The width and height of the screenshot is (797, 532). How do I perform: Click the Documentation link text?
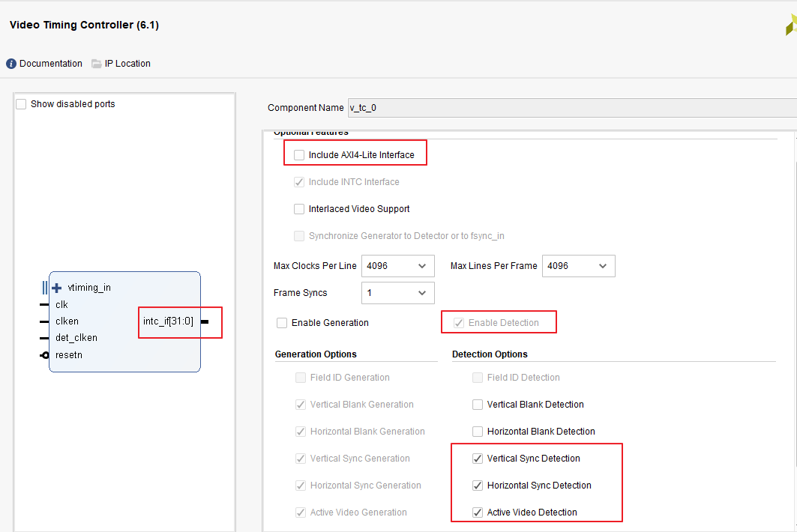point(50,64)
